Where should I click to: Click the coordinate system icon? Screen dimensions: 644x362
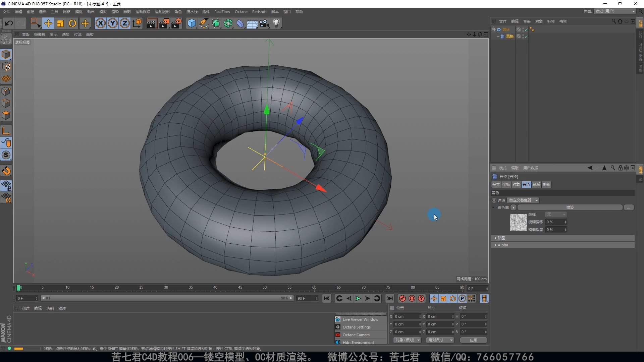(137, 23)
